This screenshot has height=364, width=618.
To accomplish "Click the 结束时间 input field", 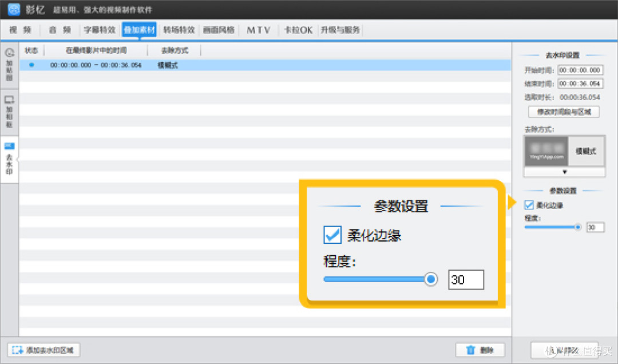I will (x=581, y=84).
